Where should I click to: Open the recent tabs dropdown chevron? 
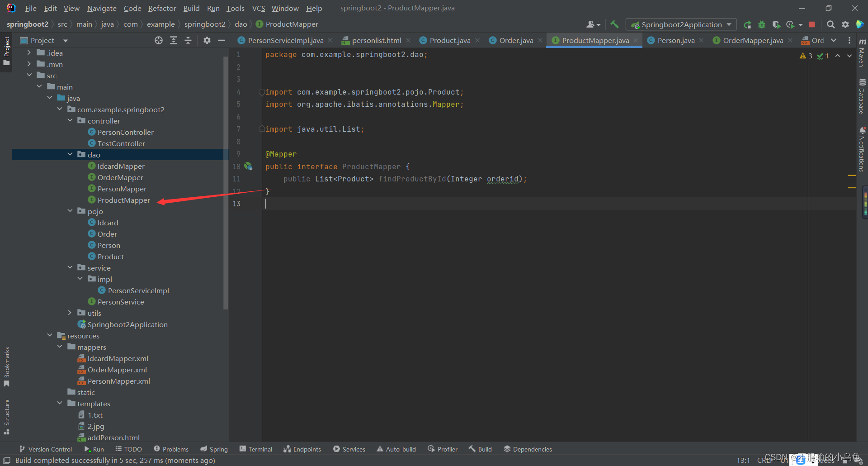click(834, 40)
